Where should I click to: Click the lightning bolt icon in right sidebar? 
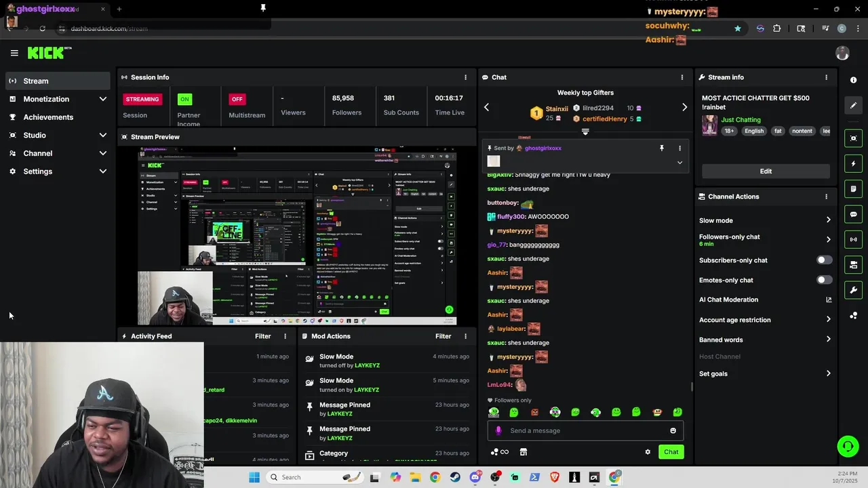[853, 163]
